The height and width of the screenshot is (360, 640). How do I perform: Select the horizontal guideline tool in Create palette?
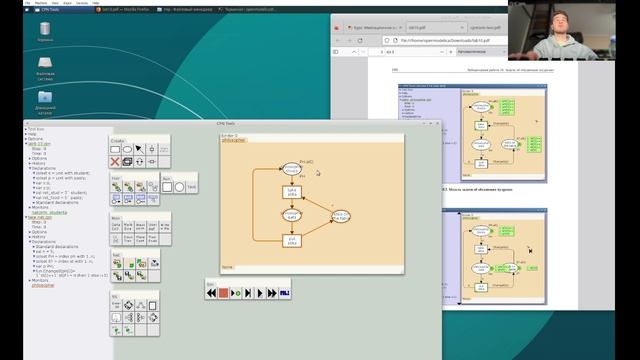152,162
